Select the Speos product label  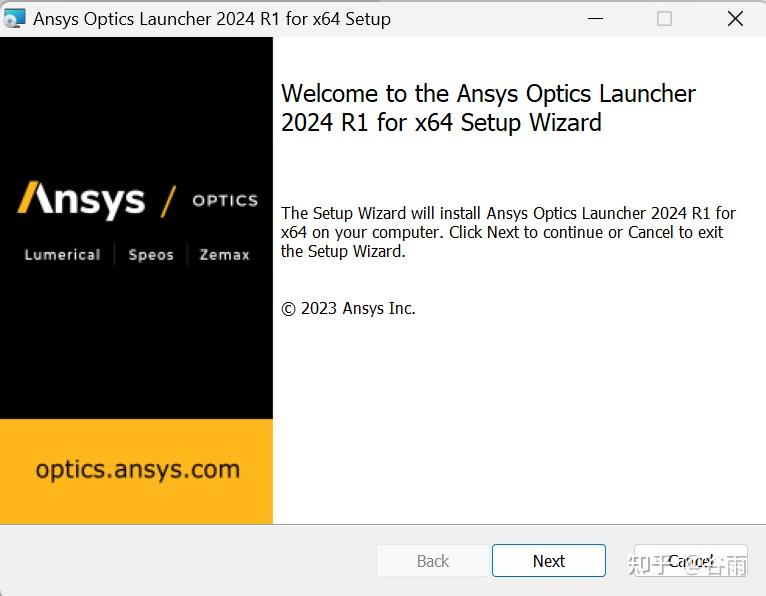(x=151, y=255)
